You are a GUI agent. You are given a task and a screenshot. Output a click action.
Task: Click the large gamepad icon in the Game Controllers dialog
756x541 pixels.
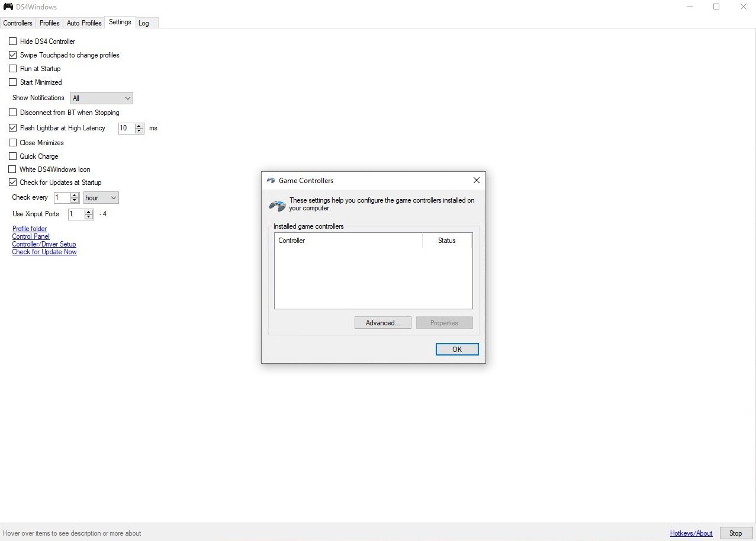tap(278, 205)
